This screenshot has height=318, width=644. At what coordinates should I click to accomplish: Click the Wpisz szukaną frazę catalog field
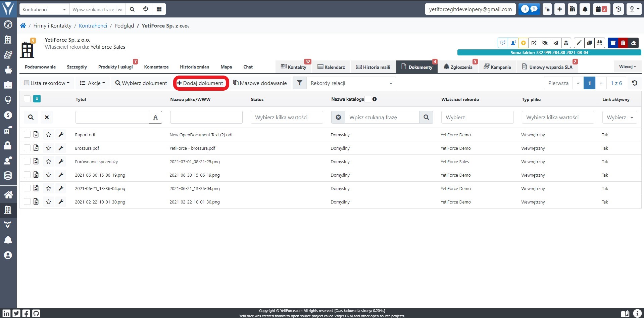coord(382,117)
